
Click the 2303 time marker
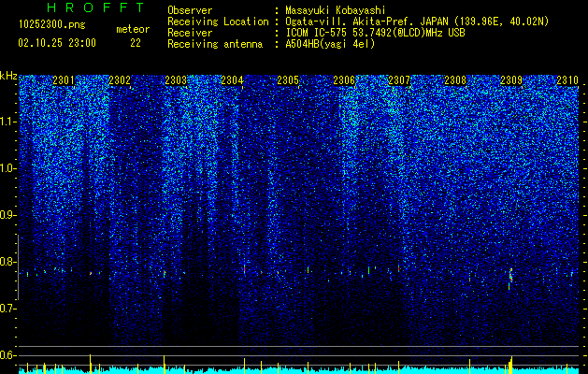tap(176, 80)
